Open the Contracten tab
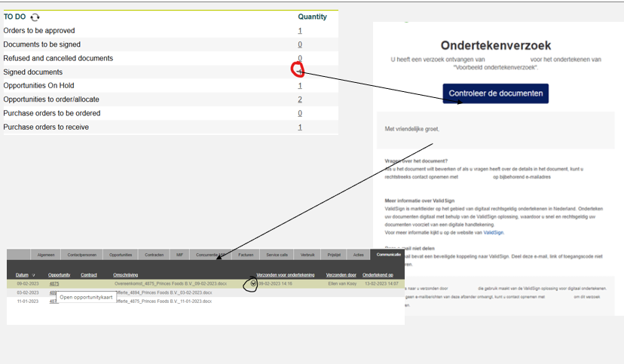This screenshot has width=624, height=364. [154, 255]
